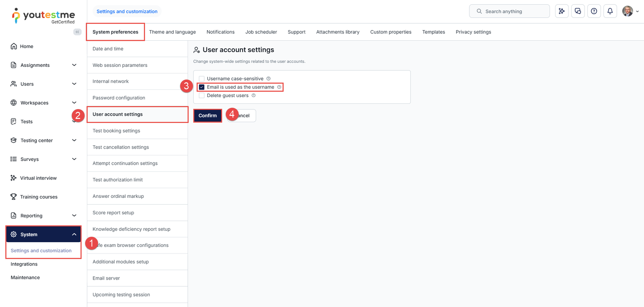Enable the Username case-sensitive checkbox

tap(202, 79)
